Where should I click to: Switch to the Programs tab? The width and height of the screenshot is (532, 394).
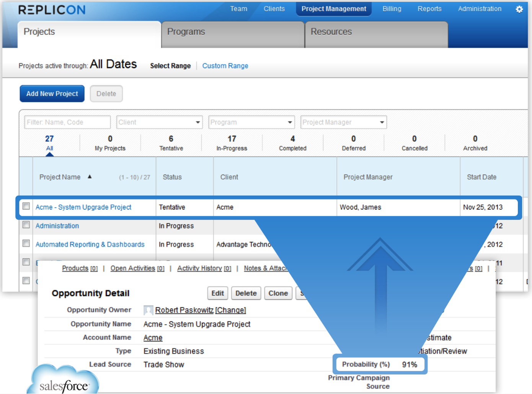coord(233,34)
